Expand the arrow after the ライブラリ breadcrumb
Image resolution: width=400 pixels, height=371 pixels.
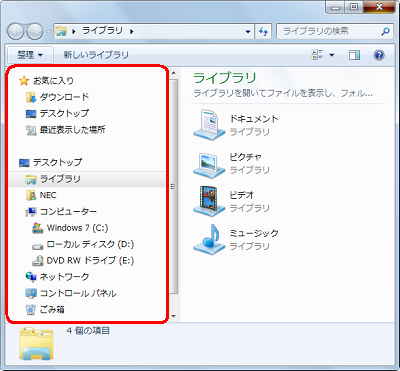point(132,32)
